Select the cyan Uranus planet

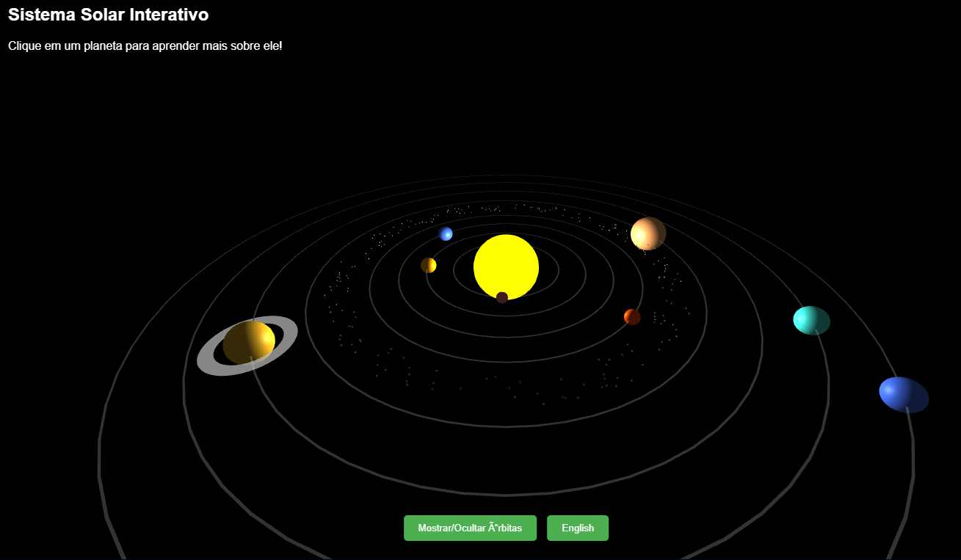coord(811,321)
